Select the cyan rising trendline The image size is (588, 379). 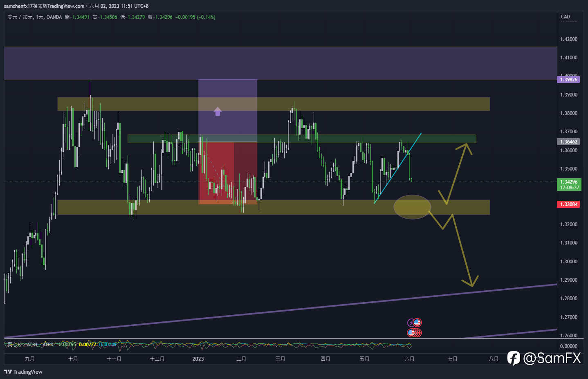[x=397, y=168]
